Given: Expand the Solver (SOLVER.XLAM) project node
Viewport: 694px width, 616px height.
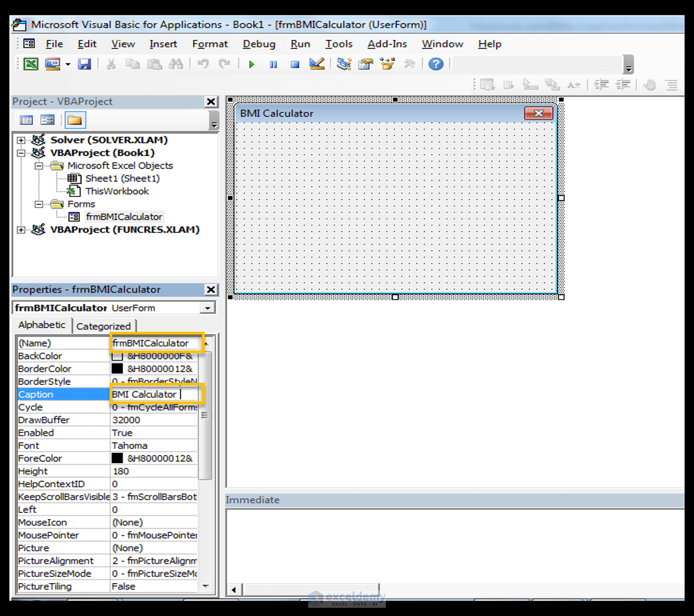Looking at the screenshot, I should pyautogui.click(x=21, y=140).
